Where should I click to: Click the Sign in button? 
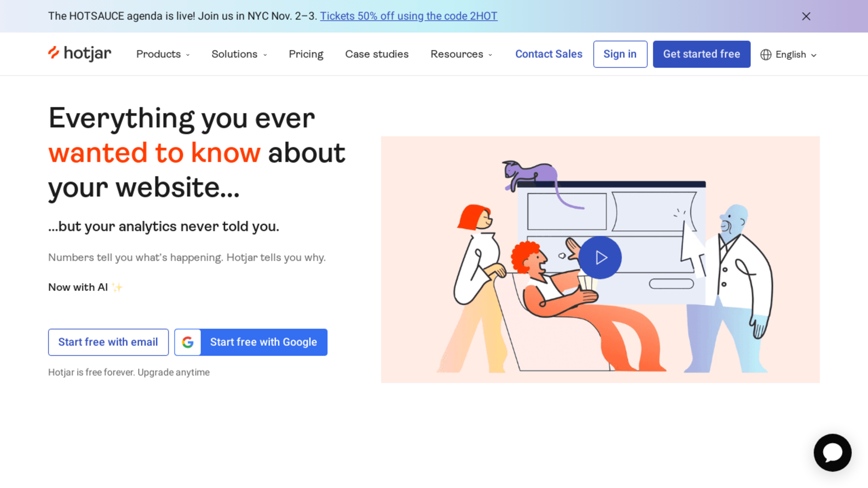[620, 54]
